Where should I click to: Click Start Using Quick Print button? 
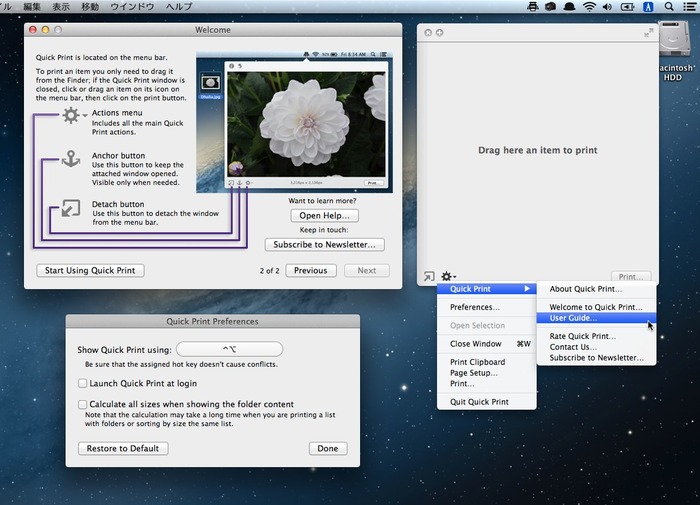pyautogui.click(x=90, y=271)
